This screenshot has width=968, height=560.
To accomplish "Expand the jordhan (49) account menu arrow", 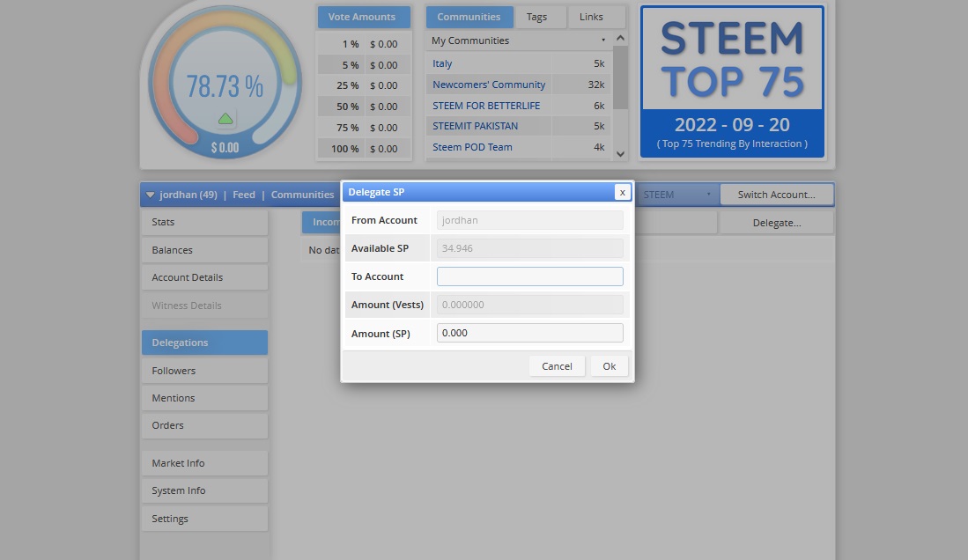I will pos(150,195).
